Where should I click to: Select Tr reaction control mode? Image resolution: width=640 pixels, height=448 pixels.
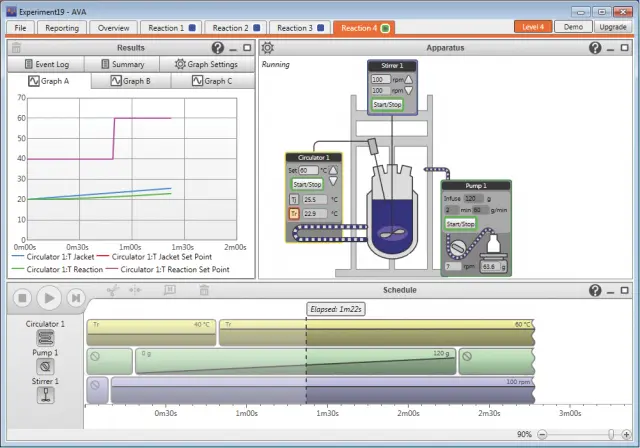coord(294,213)
